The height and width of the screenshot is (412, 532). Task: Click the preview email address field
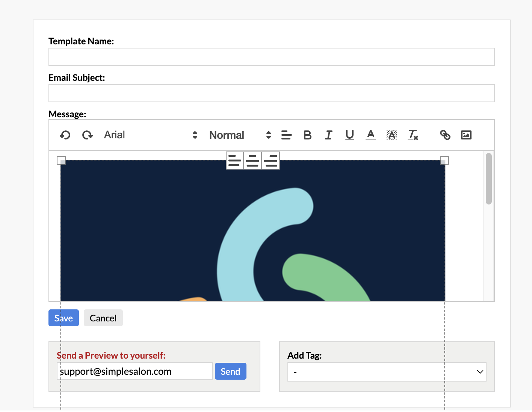[135, 371]
